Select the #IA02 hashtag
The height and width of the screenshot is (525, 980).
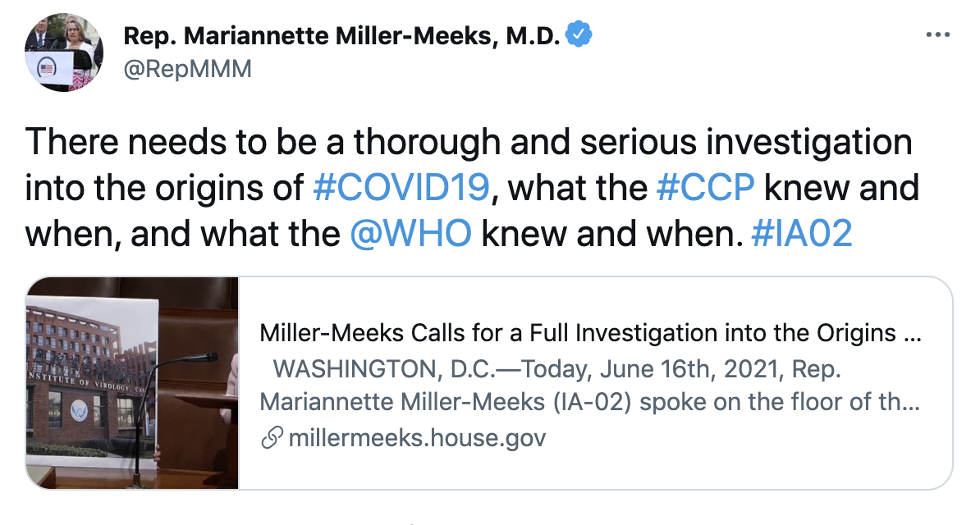[802, 234]
